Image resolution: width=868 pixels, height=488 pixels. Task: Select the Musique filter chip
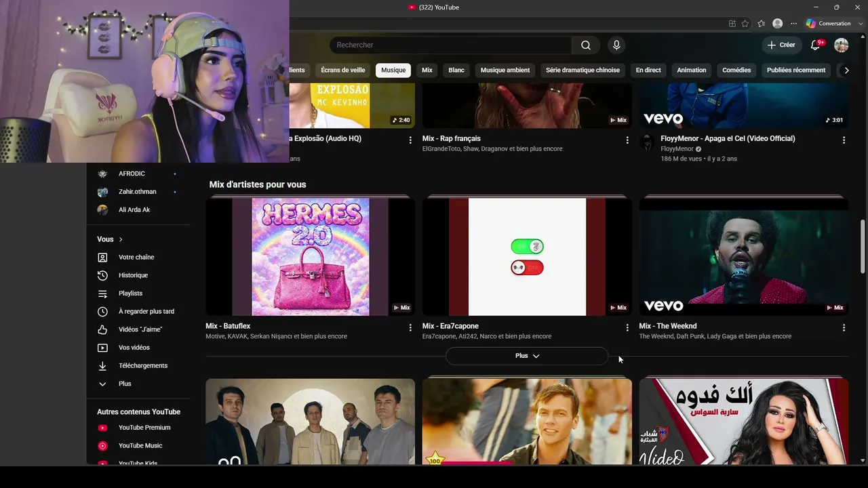tap(393, 70)
